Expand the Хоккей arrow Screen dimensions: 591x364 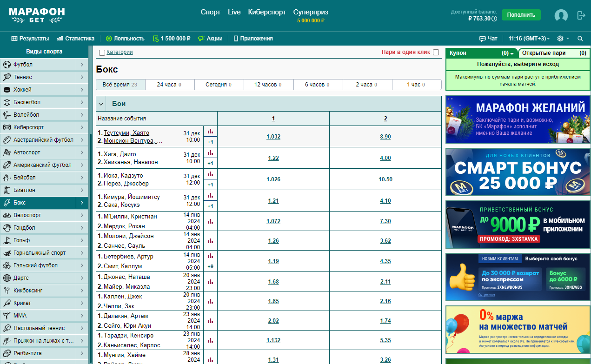(x=82, y=90)
